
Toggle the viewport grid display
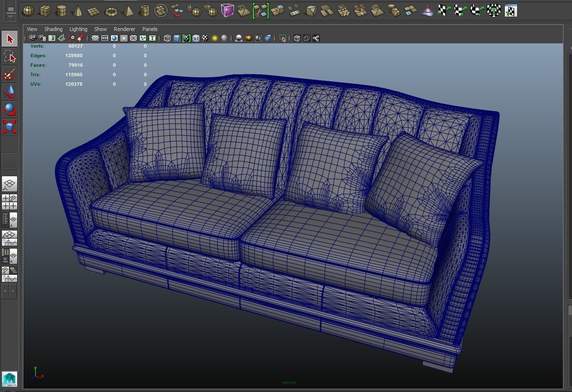95,38
